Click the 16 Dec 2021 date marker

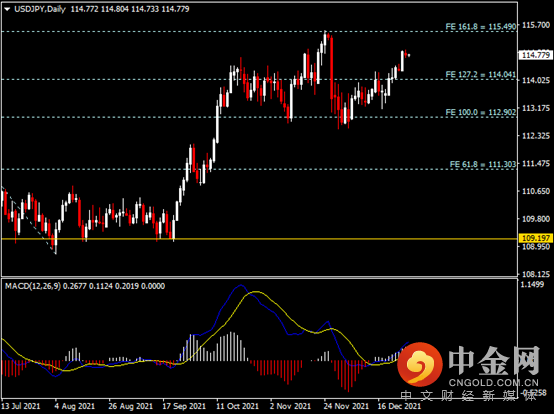pyautogui.click(x=399, y=406)
